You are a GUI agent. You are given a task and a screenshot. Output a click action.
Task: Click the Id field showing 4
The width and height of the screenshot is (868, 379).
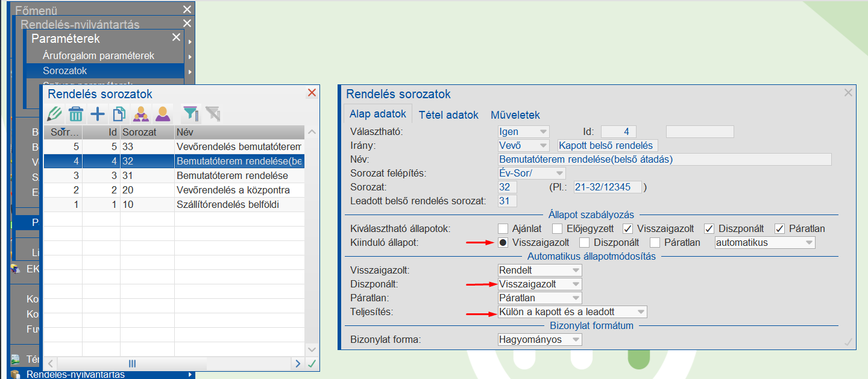[618, 131]
